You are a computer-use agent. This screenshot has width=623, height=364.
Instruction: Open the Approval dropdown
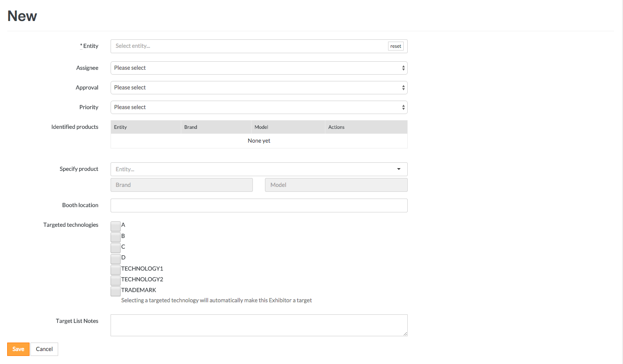coord(259,88)
